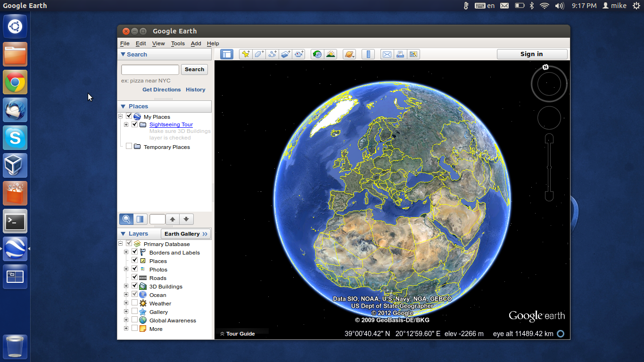Screen dimensions: 644x362
Task: Collapse the Primary Database node
Action: click(121, 244)
